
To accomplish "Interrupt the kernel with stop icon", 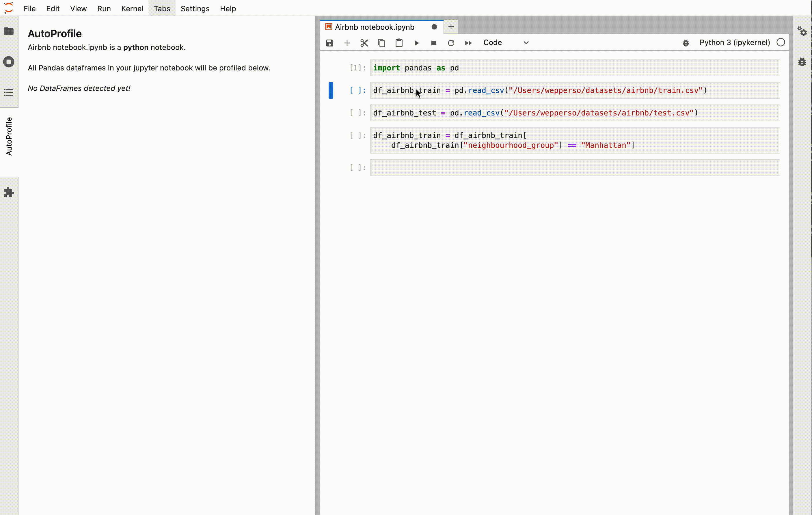I will click(x=434, y=43).
